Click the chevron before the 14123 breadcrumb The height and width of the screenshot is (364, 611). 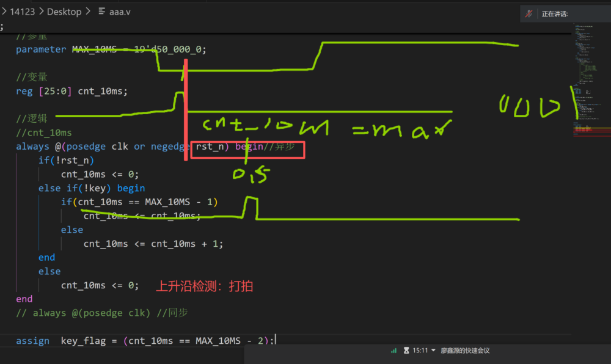[4, 12]
